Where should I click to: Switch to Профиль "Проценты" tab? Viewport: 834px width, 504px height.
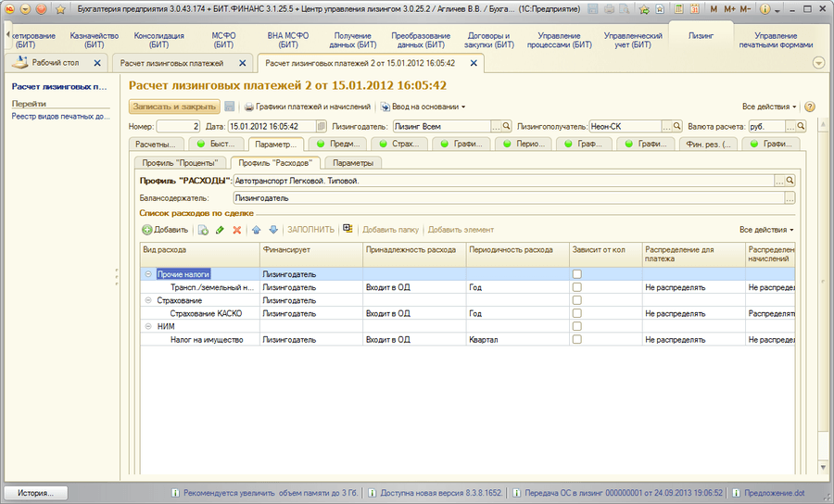pyautogui.click(x=181, y=163)
